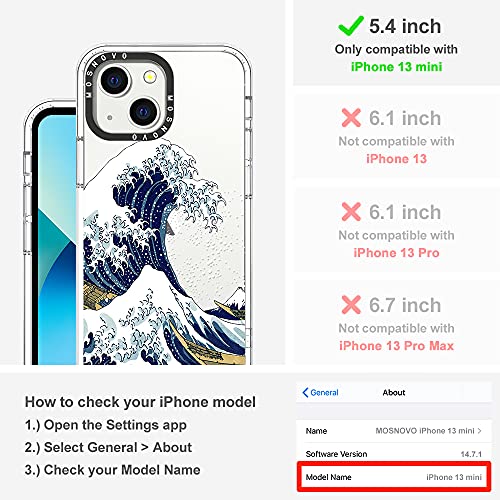Click the yellow camera flash
This screenshot has width=500, height=500.
coord(150,77)
